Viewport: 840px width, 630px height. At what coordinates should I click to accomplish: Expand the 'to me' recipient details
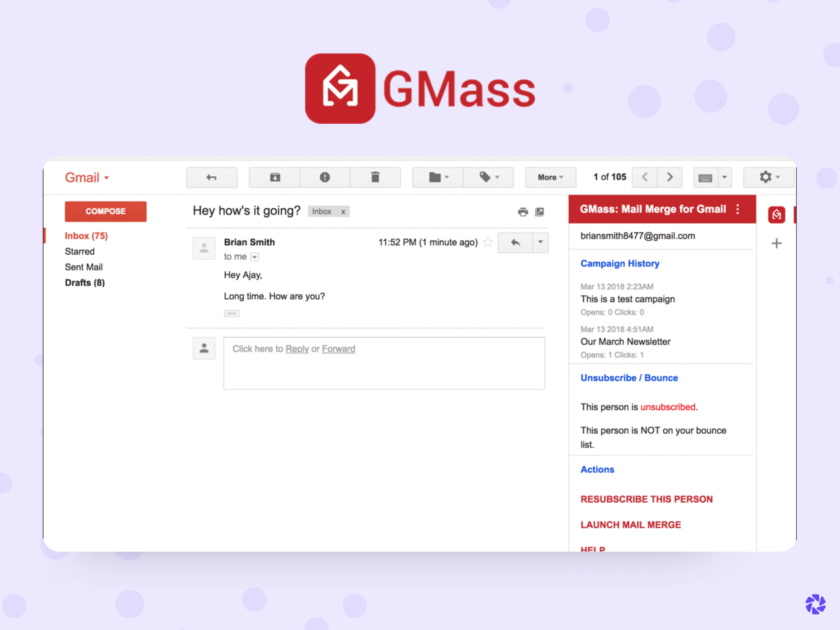(254, 257)
